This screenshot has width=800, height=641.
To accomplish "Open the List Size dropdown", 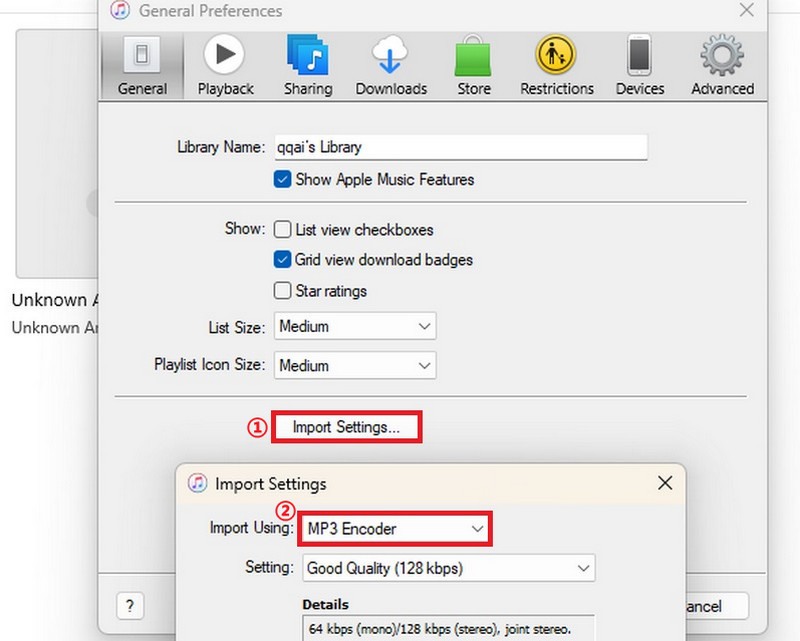I will point(355,326).
